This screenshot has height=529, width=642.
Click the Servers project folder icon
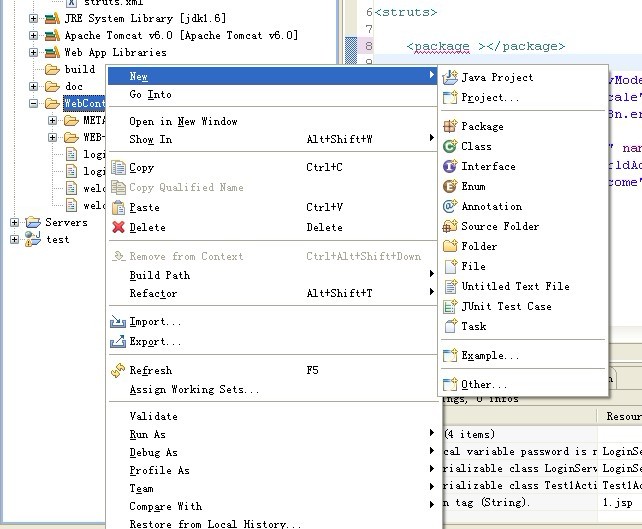[33, 222]
